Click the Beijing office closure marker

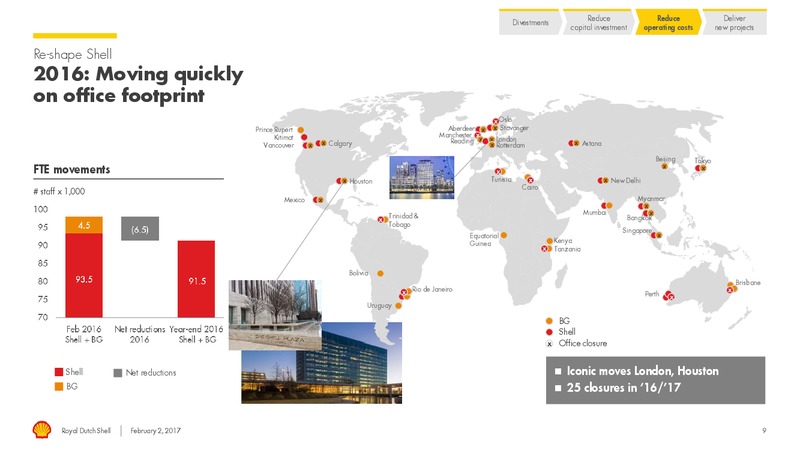[x=664, y=166]
